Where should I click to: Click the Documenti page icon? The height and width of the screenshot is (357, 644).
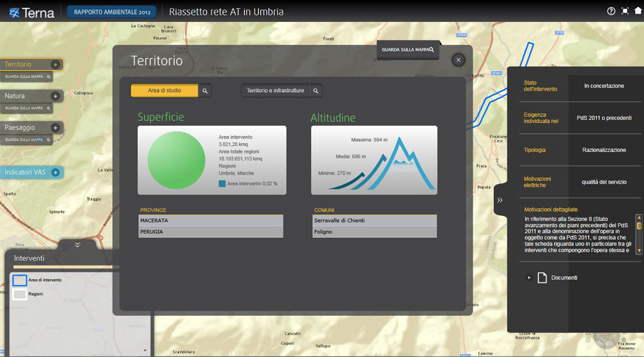542,278
